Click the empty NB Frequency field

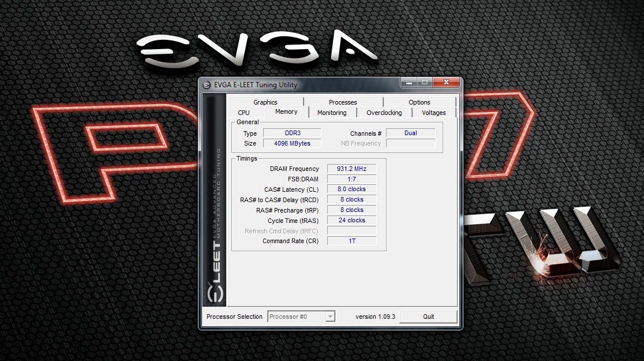point(410,143)
